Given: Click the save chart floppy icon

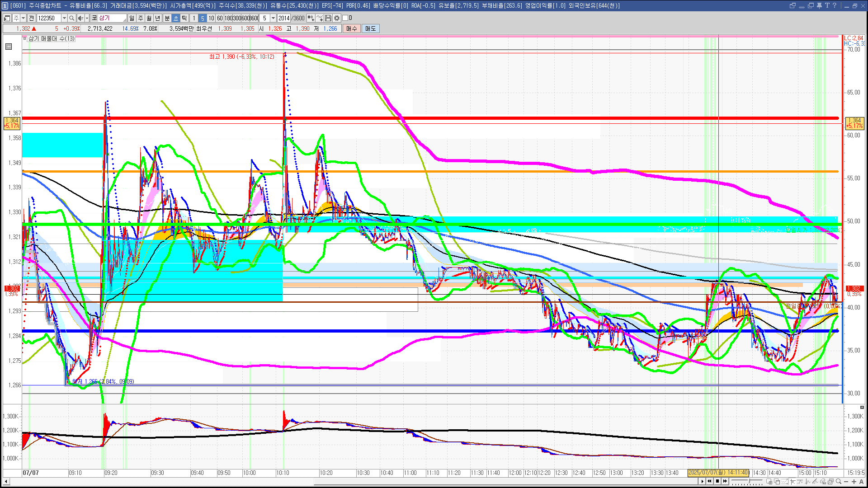Looking at the screenshot, I should coord(328,18).
